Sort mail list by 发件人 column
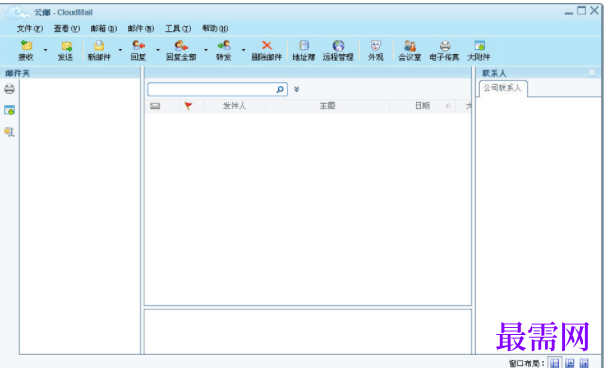This screenshot has width=608, height=368. (x=235, y=106)
